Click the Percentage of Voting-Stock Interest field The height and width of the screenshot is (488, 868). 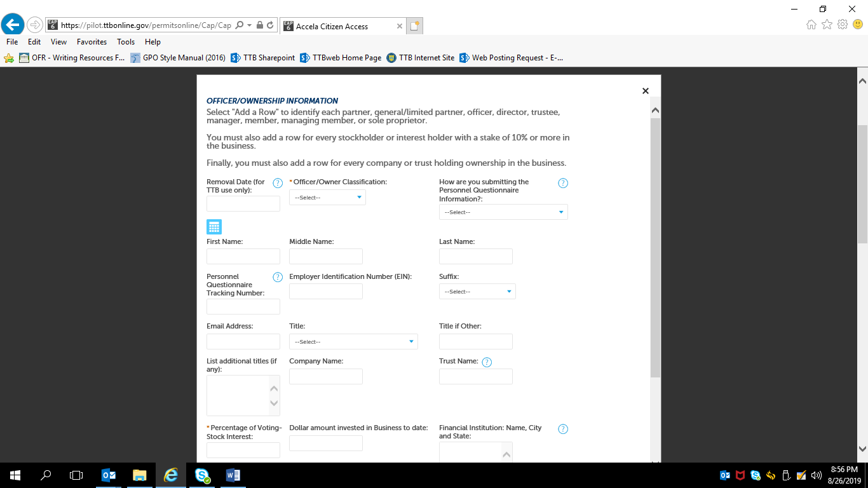(x=243, y=450)
